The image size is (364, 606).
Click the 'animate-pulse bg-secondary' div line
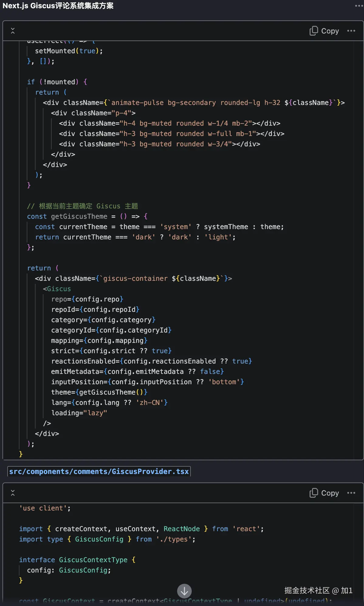(x=194, y=103)
